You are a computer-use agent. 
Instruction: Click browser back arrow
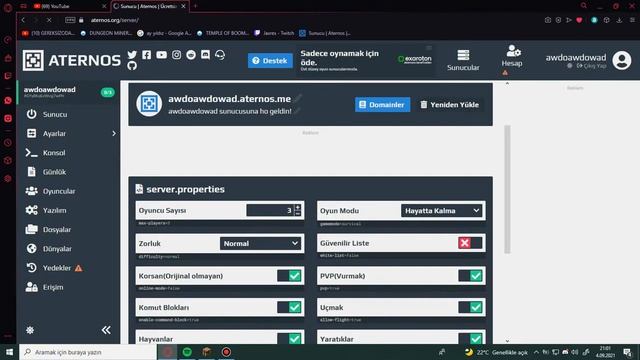23,20
